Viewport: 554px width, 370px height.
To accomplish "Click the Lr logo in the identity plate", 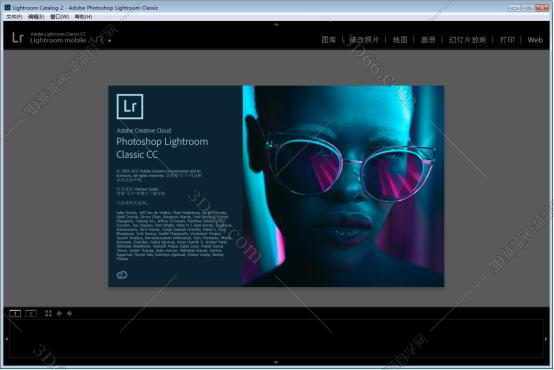I will [17, 37].
